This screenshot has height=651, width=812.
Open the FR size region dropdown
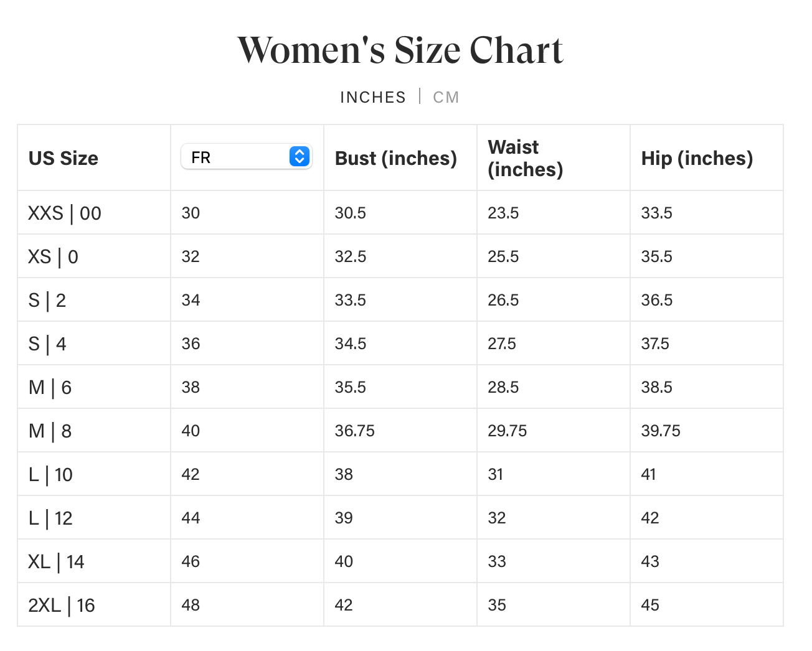[x=246, y=157]
